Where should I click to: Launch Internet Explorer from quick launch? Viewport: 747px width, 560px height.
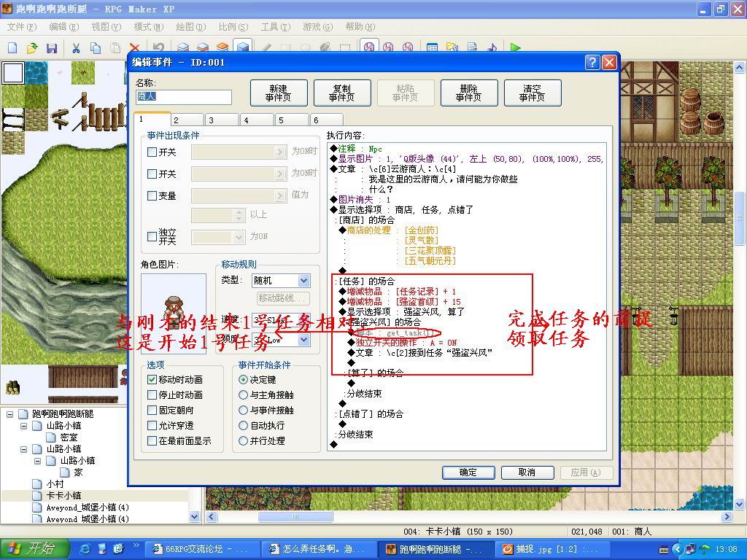[x=85, y=549]
